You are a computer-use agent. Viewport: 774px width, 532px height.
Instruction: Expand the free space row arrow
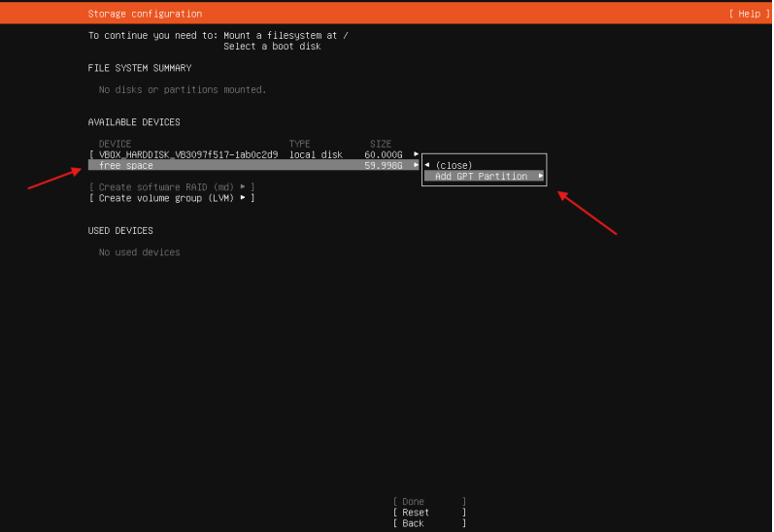coord(416,166)
